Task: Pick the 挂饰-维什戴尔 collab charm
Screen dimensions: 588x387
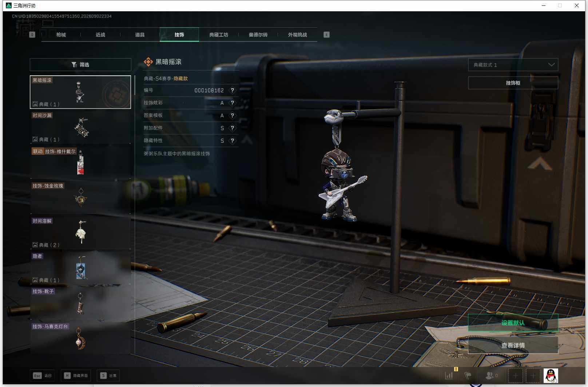Action: pyautogui.click(x=80, y=162)
